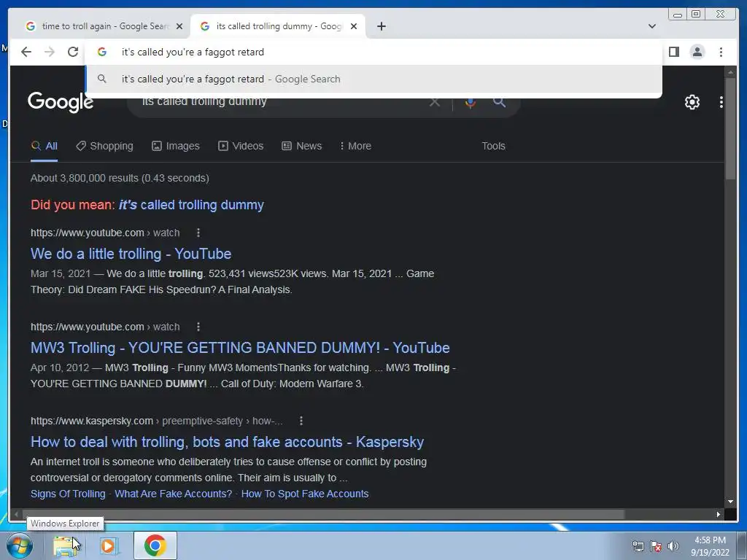Open options dots for Kaspersky result

[x=301, y=421]
